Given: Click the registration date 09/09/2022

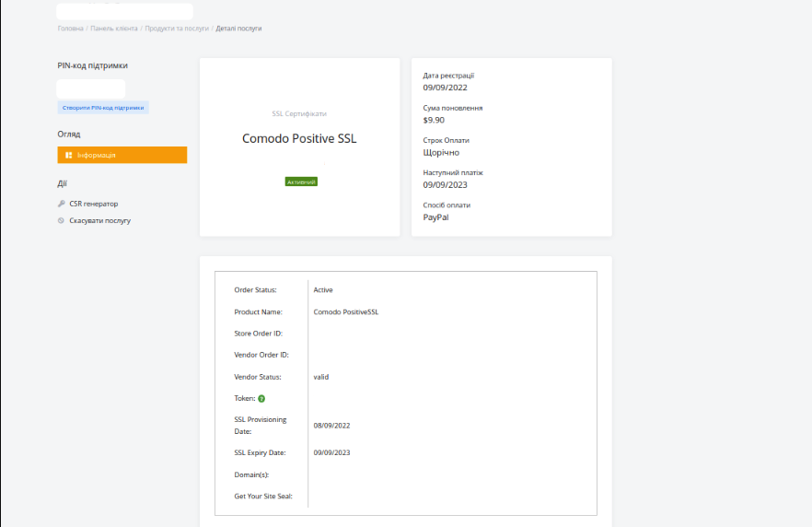Looking at the screenshot, I should pos(445,88).
